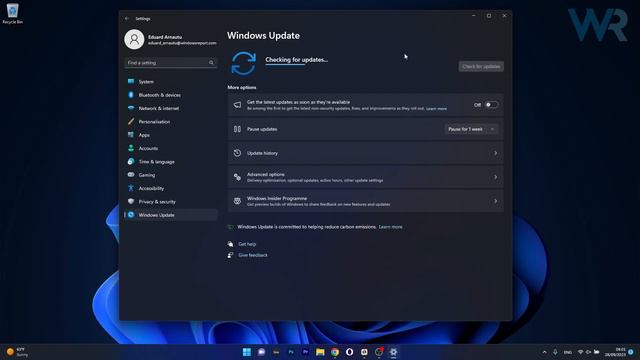Viewport: 640px width, 360px height.
Task: Click the ENG language indicator
Action: tap(568, 352)
